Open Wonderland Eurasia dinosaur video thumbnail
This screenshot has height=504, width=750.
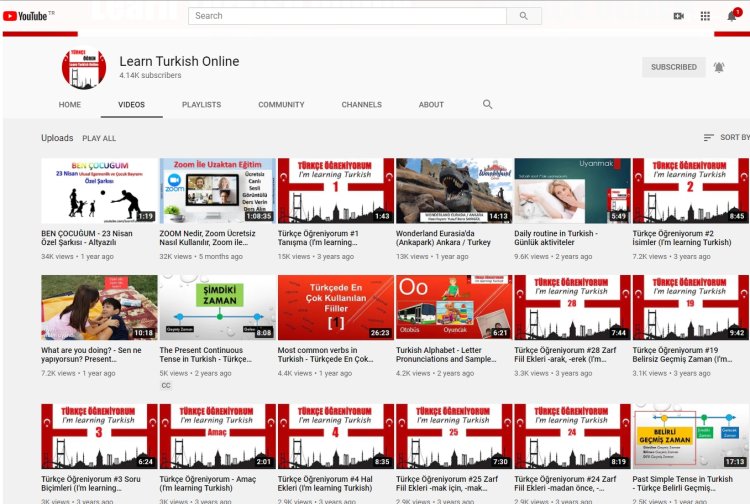[x=454, y=190]
